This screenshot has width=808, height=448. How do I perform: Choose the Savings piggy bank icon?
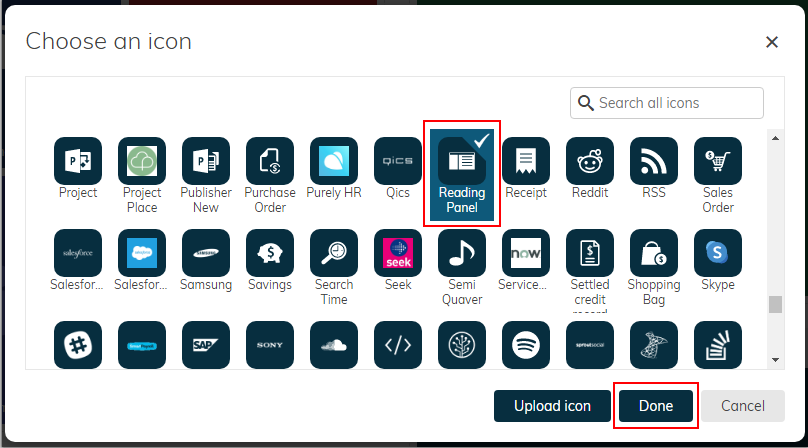pos(270,253)
